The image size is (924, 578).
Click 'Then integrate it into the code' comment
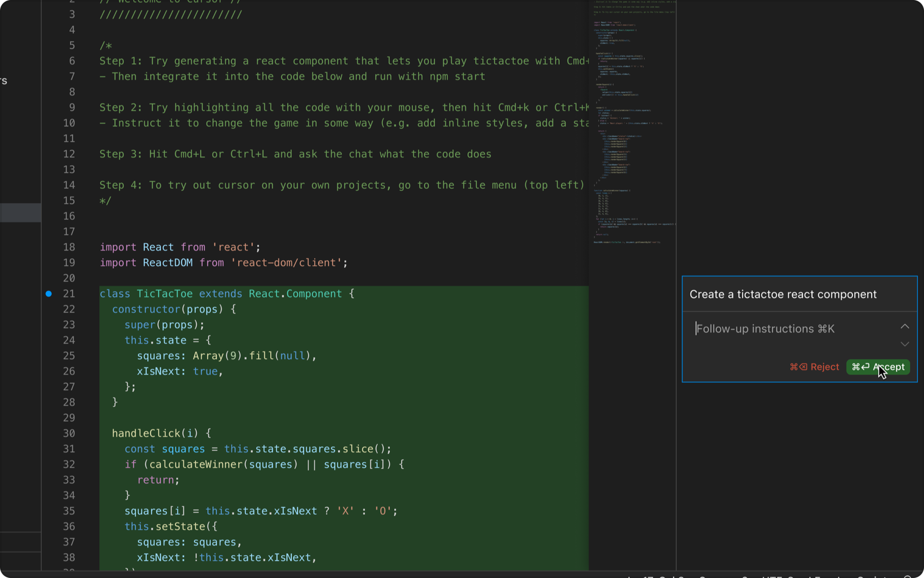293,77
